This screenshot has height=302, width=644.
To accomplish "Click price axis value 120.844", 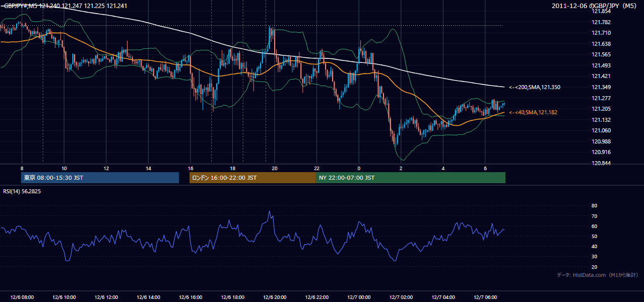I will 601,163.
